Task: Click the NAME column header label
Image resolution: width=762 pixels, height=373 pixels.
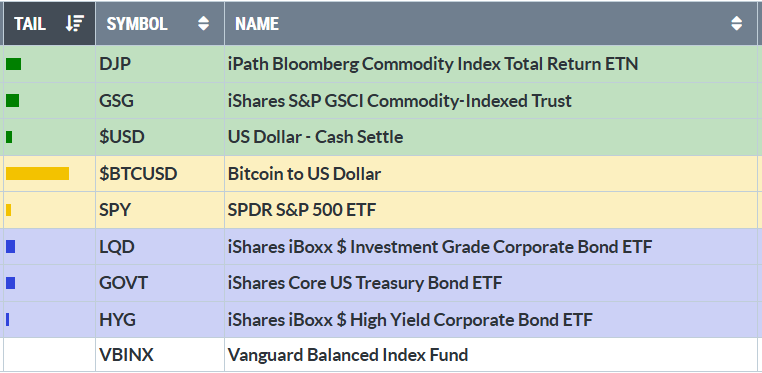Action: point(257,23)
